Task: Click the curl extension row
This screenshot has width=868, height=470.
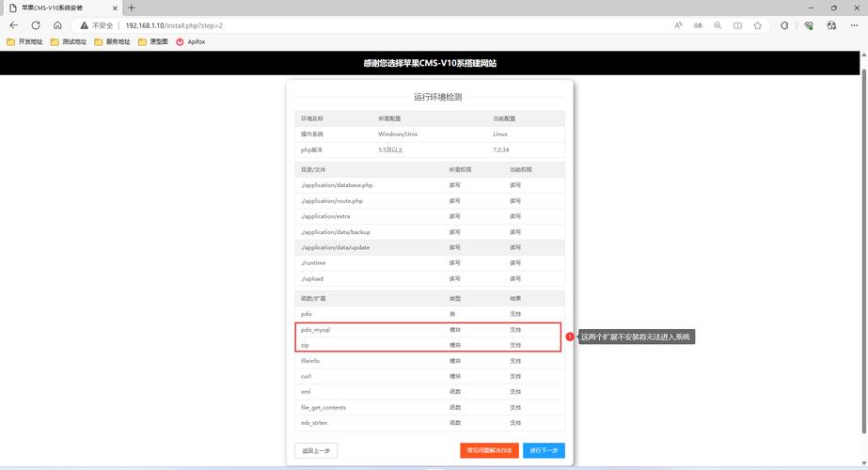Action: pyautogui.click(x=430, y=376)
